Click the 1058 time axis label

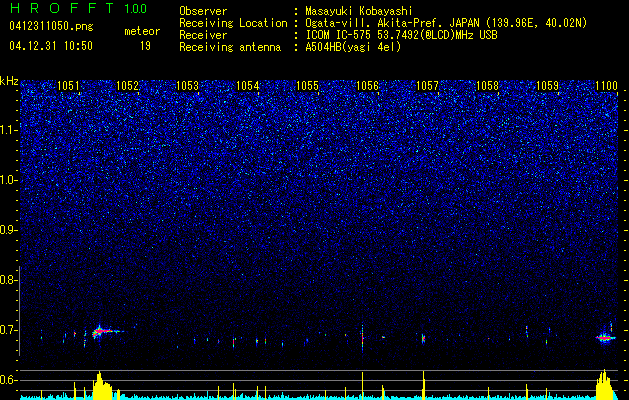tap(487, 86)
